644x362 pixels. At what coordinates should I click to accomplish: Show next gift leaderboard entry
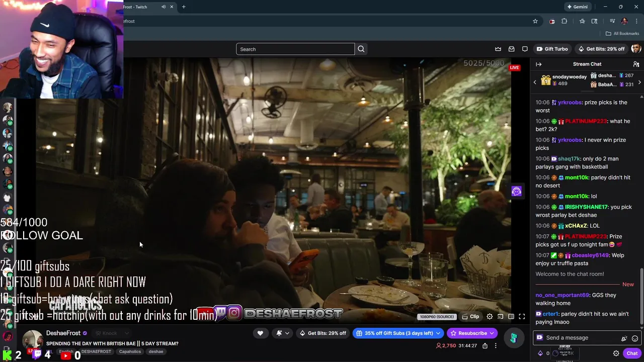(639, 82)
